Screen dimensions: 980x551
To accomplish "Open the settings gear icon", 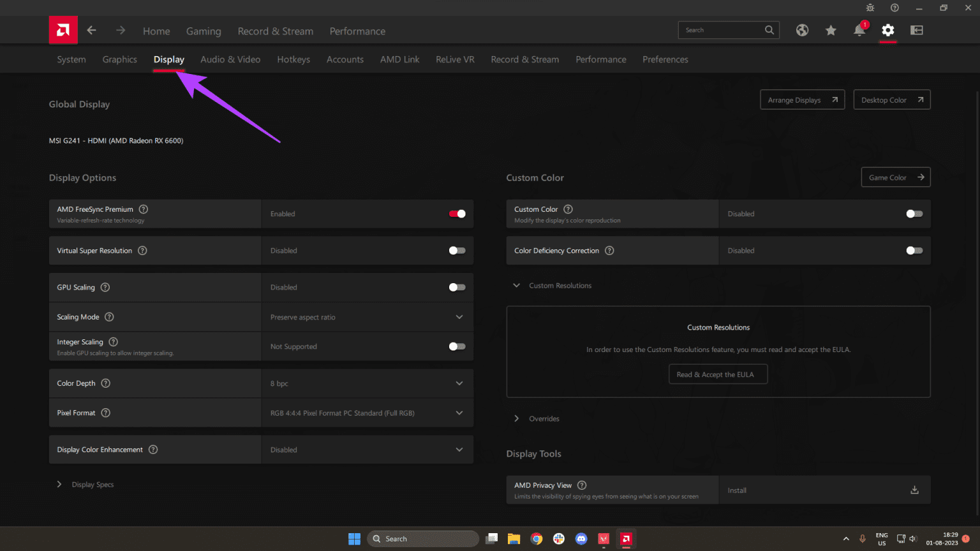I will (888, 30).
